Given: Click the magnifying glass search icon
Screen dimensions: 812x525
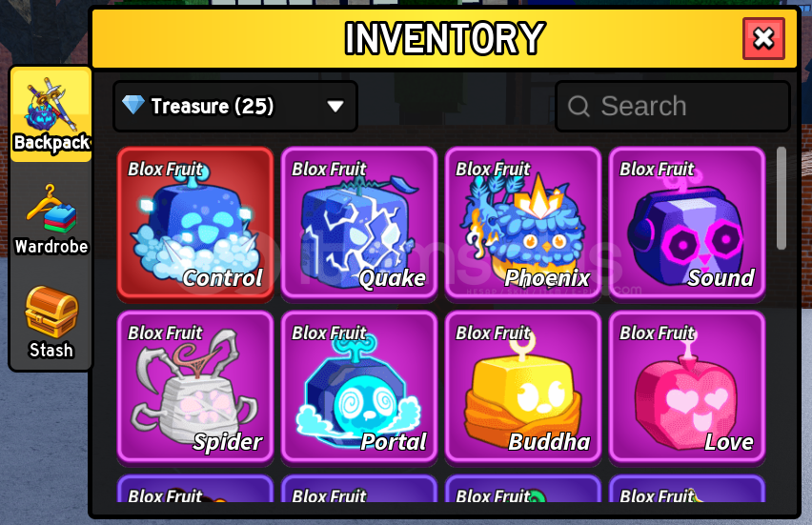Looking at the screenshot, I should click(x=579, y=107).
